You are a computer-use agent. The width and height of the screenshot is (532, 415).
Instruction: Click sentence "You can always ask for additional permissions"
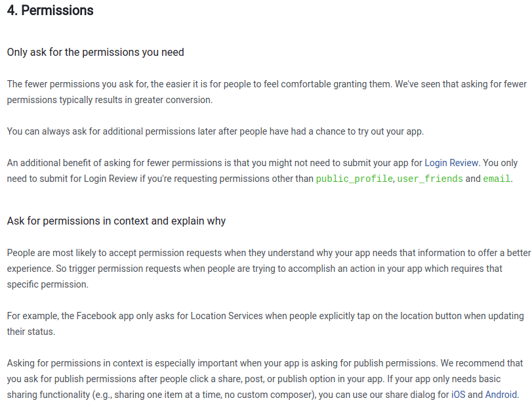pos(215,131)
